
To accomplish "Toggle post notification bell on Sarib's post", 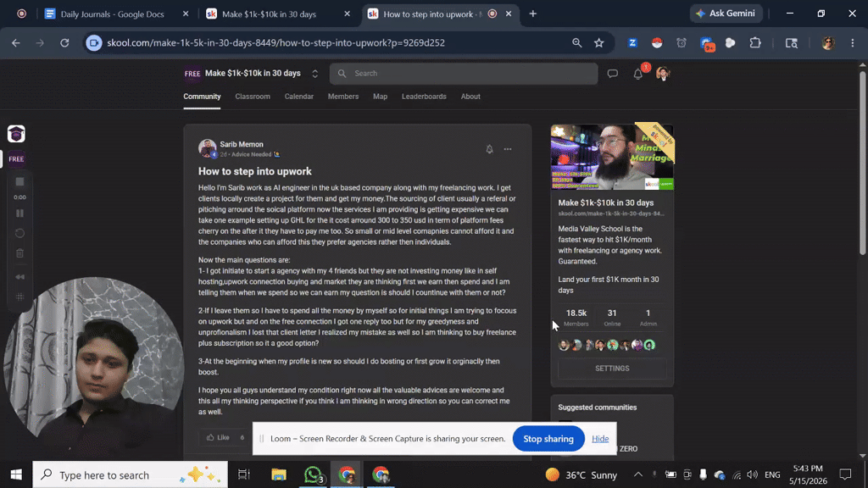I will click(x=489, y=149).
